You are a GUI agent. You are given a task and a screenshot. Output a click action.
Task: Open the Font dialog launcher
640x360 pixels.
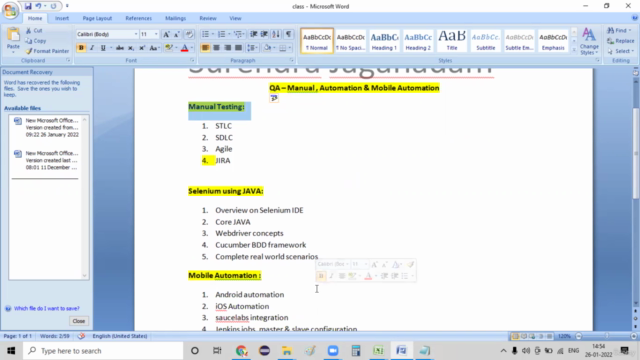click(192, 60)
